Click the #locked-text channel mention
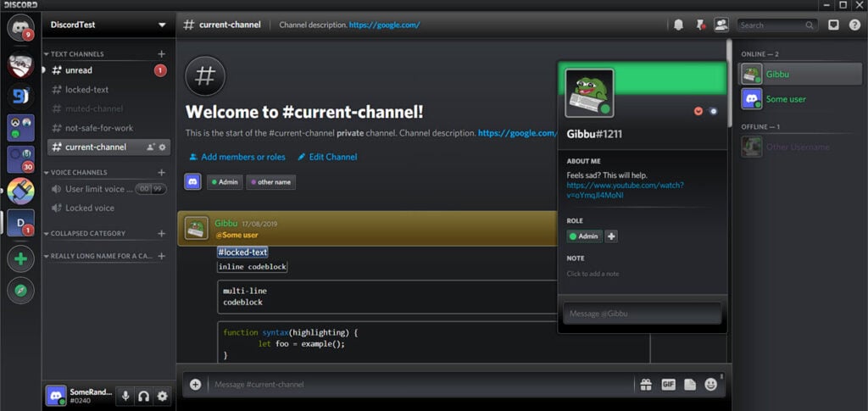 click(x=242, y=253)
